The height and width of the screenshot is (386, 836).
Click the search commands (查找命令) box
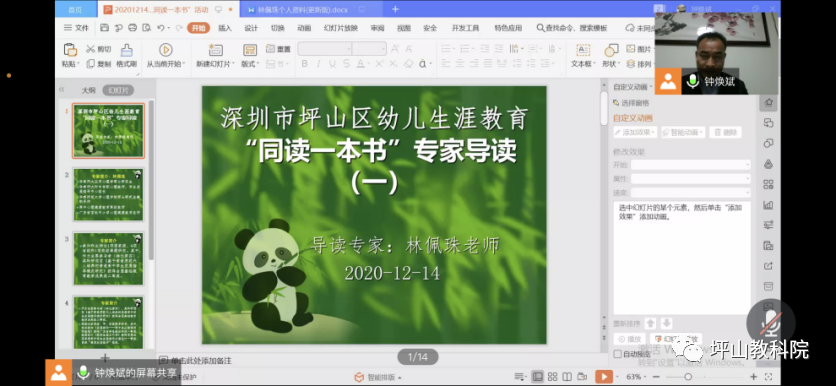572,28
